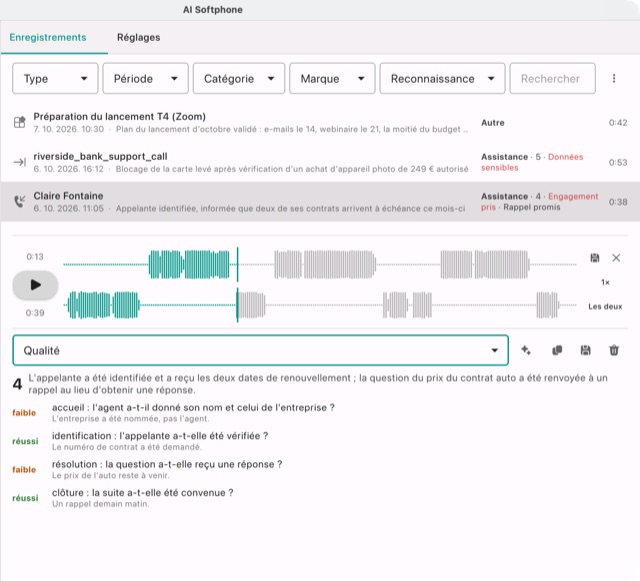Copy the evaluation with the copy icon
This screenshot has height=581, width=640.
pos(557,350)
